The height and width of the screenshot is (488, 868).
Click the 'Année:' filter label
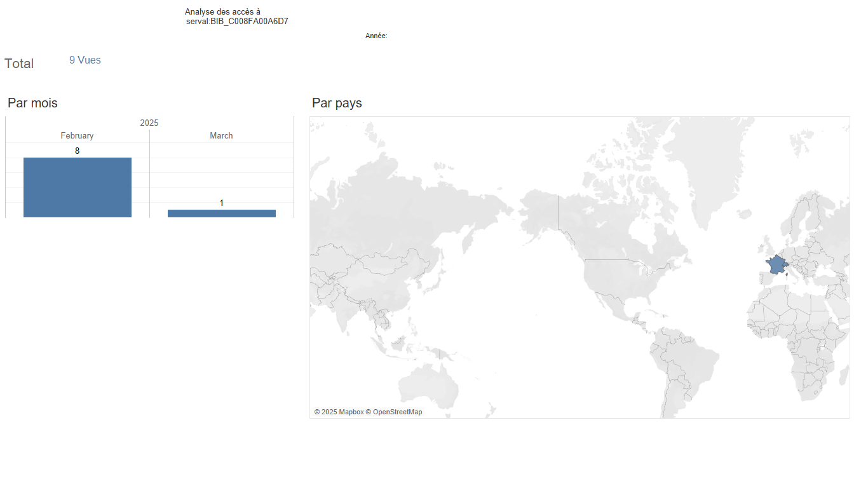[x=376, y=36]
